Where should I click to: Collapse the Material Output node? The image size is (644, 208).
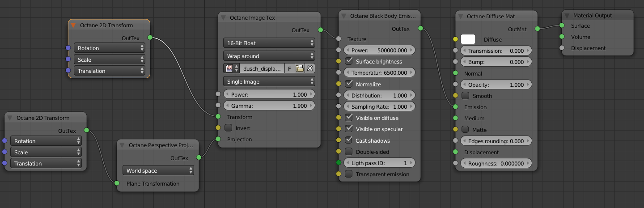pyautogui.click(x=567, y=15)
